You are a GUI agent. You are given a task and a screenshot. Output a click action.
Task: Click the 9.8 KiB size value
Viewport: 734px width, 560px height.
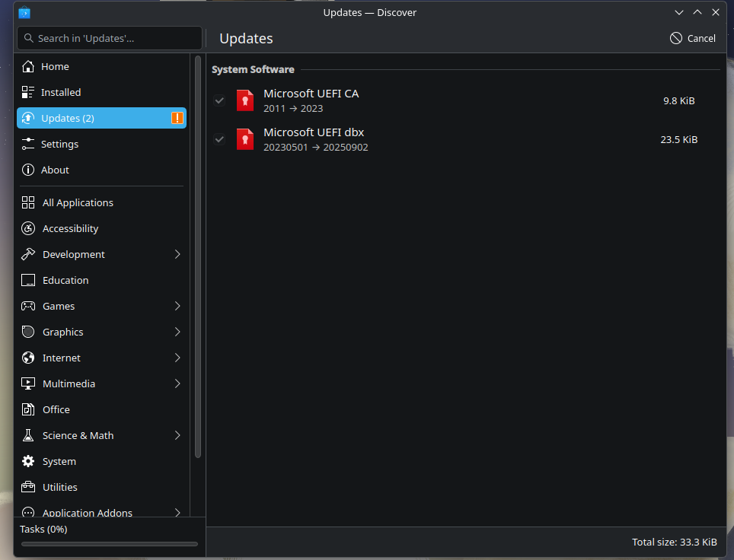pos(678,100)
